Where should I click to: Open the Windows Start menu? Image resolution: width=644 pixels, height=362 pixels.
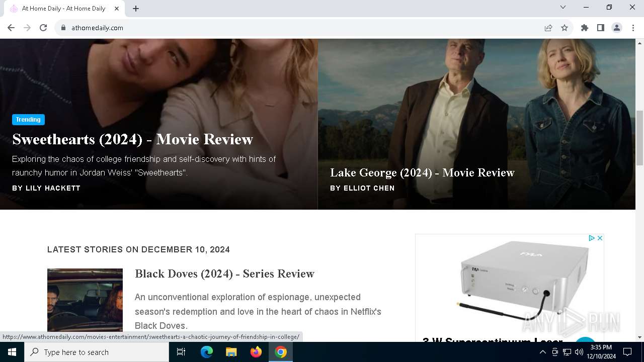click(x=12, y=352)
